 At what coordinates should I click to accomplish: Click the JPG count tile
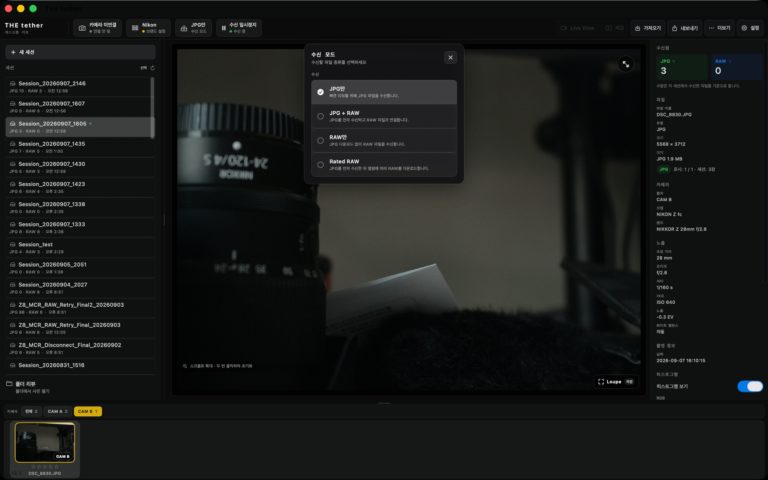click(x=682, y=67)
